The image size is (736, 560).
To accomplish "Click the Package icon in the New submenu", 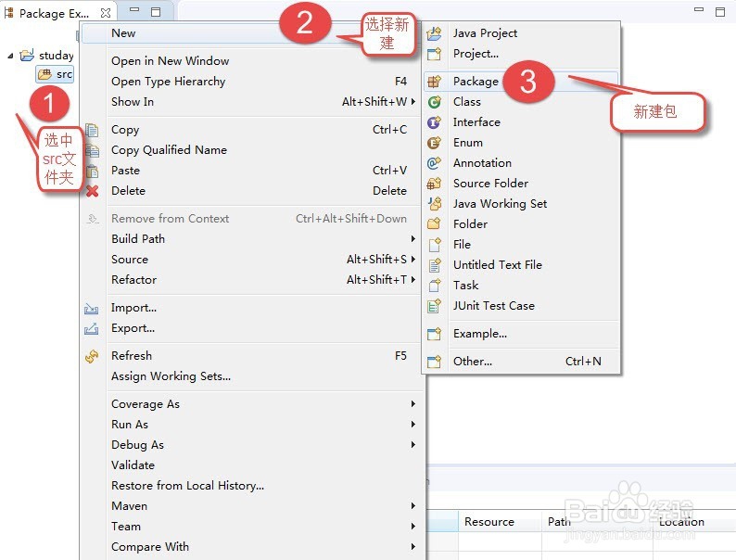I will click(434, 82).
